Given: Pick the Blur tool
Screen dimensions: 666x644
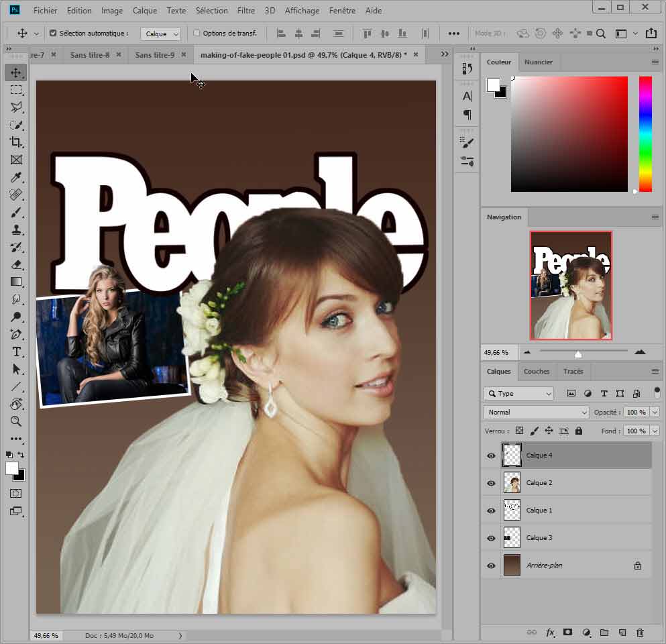Looking at the screenshot, I should (15, 299).
